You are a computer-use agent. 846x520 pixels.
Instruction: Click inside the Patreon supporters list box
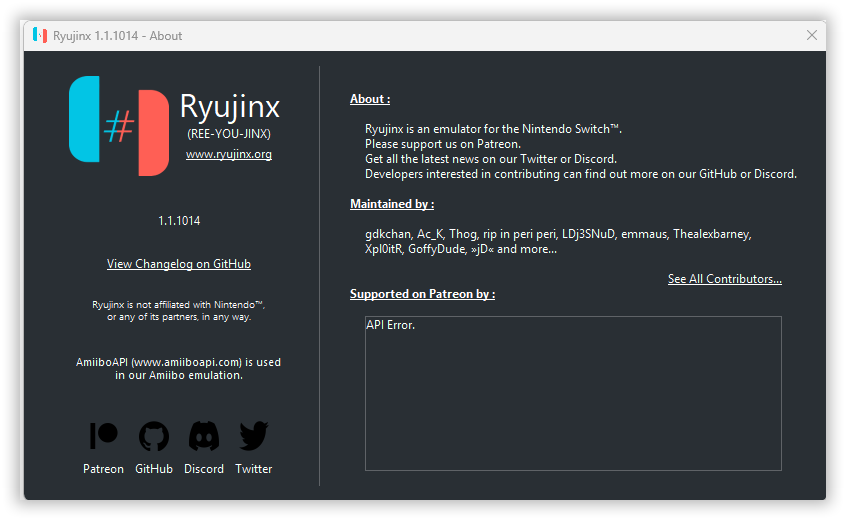click(x=573, y=393)
